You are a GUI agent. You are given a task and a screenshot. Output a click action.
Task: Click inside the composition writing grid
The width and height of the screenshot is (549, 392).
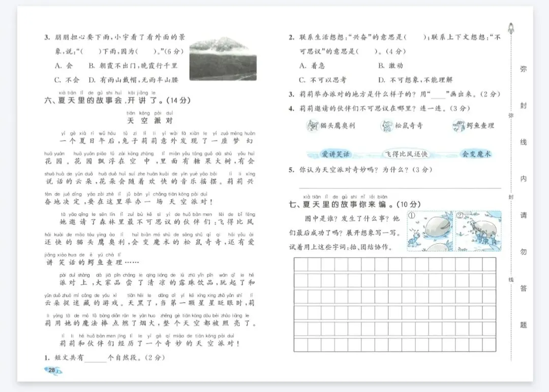pyautogui.click(x=394, y=305)
